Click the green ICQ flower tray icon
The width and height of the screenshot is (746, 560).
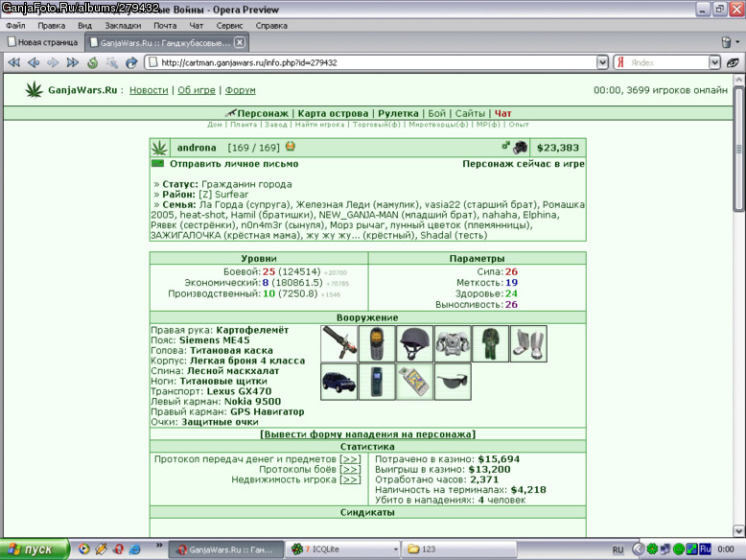pos(652,549)
